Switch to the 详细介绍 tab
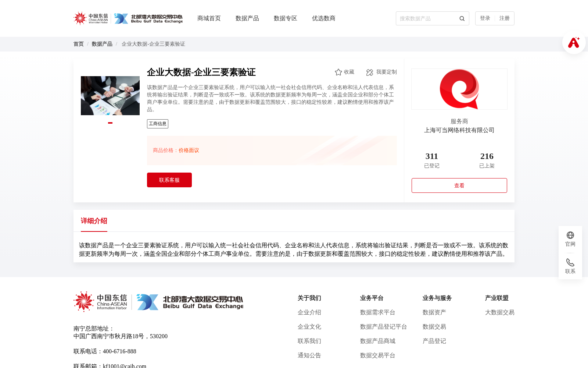The image size is (588, 368). (94, 221)
